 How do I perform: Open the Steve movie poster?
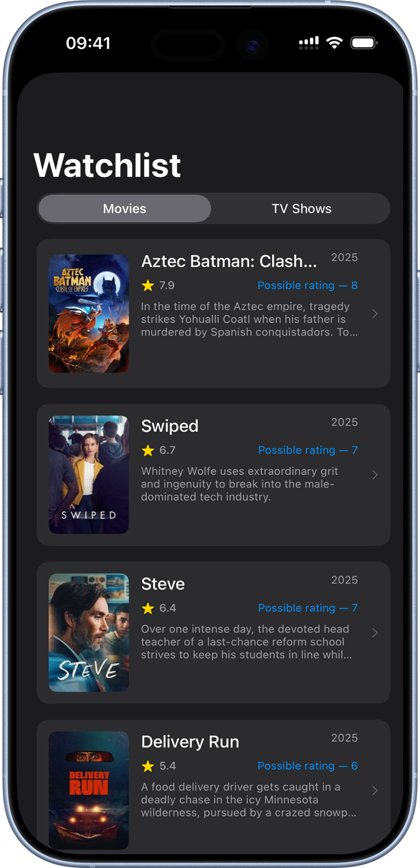click(89, 632)
